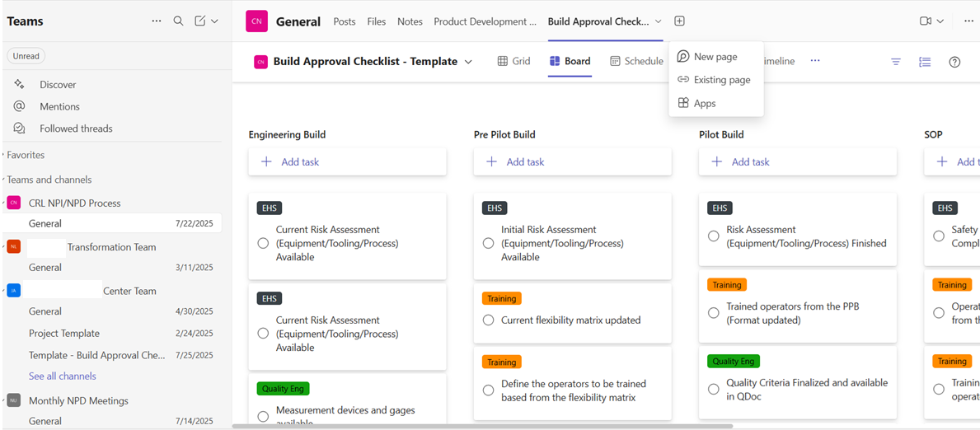Click See all channels link
This screenshot has width=980, height=430.
click(63, 376)
